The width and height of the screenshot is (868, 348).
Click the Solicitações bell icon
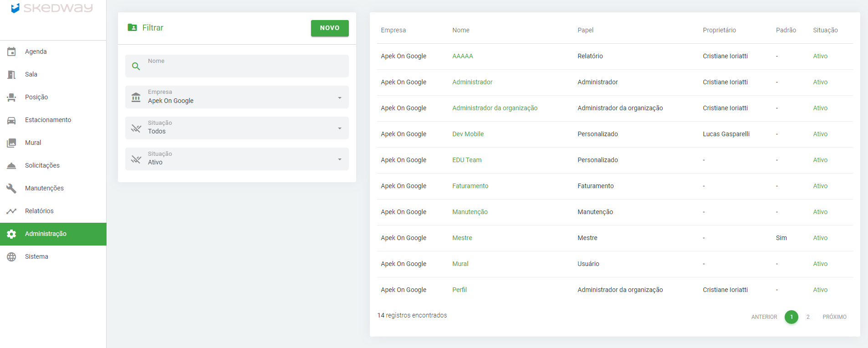(x=12, y=166)
